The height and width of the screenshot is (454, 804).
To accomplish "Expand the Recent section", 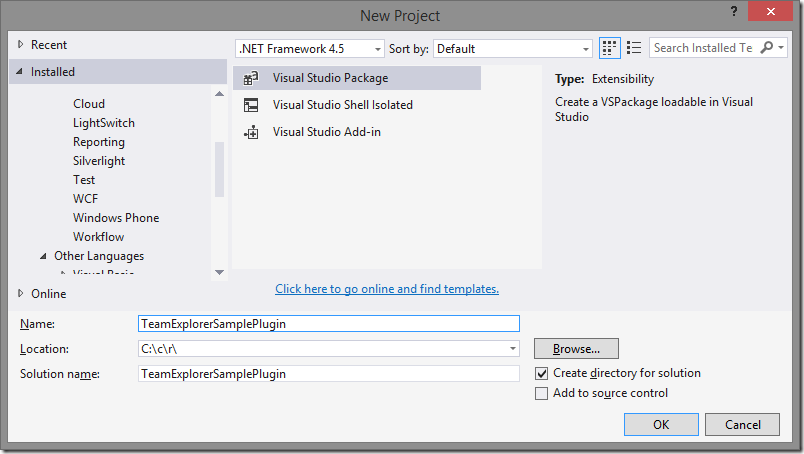I will [x=21, y=45].
